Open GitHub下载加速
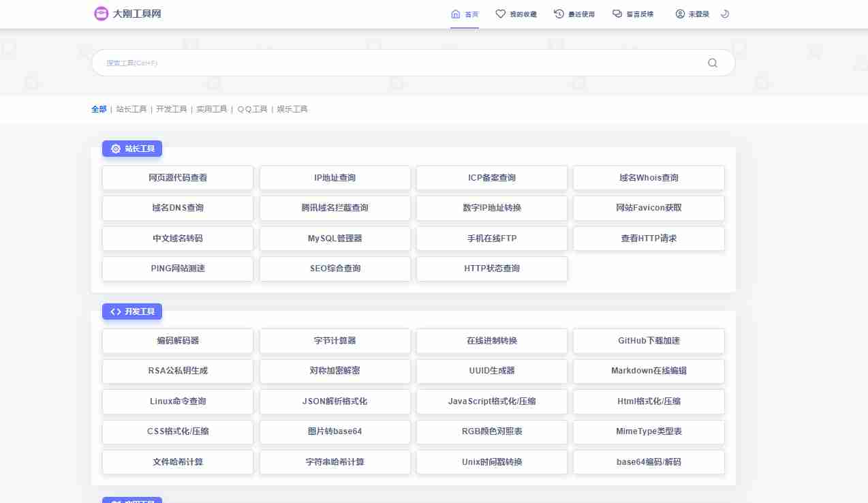868x503 pixels. pos(649,341)
